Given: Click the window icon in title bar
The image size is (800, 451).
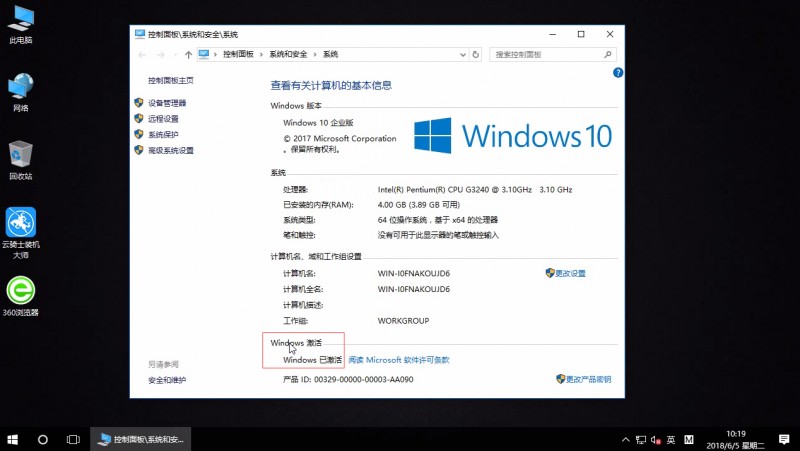Looking at the screenshot, I should (140, 34).
